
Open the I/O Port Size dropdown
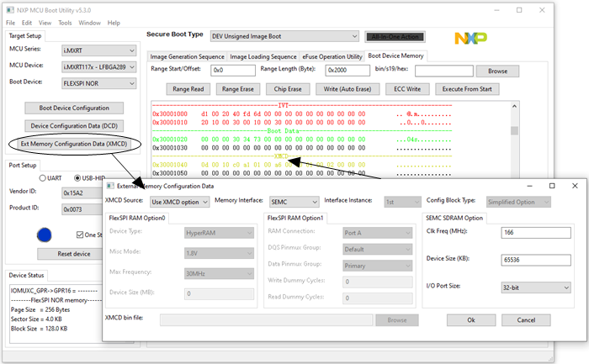pos(536,288)
